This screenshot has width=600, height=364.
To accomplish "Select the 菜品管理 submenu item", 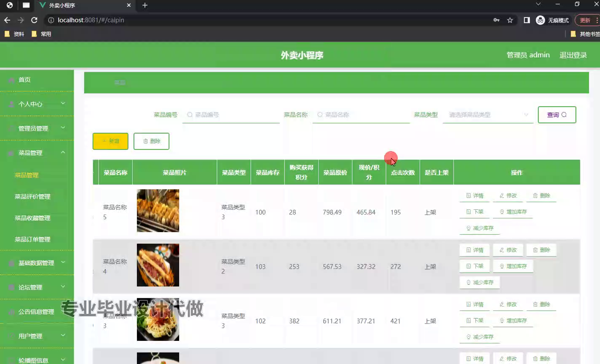I will [x=27, y=175].
